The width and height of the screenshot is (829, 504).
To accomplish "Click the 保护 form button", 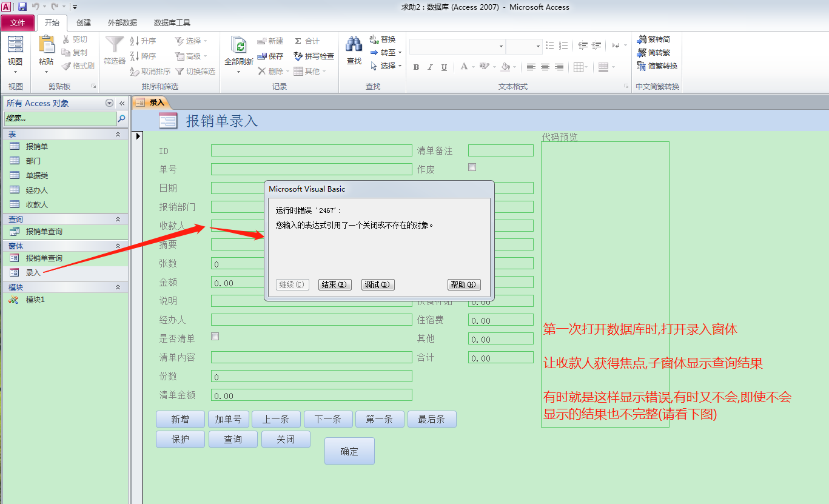I will (180, 439).
